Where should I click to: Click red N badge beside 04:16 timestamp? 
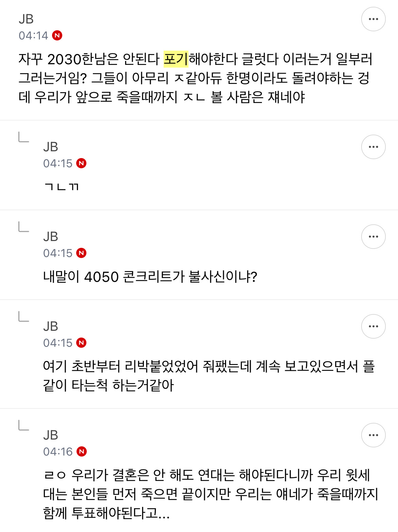(82, 451)
